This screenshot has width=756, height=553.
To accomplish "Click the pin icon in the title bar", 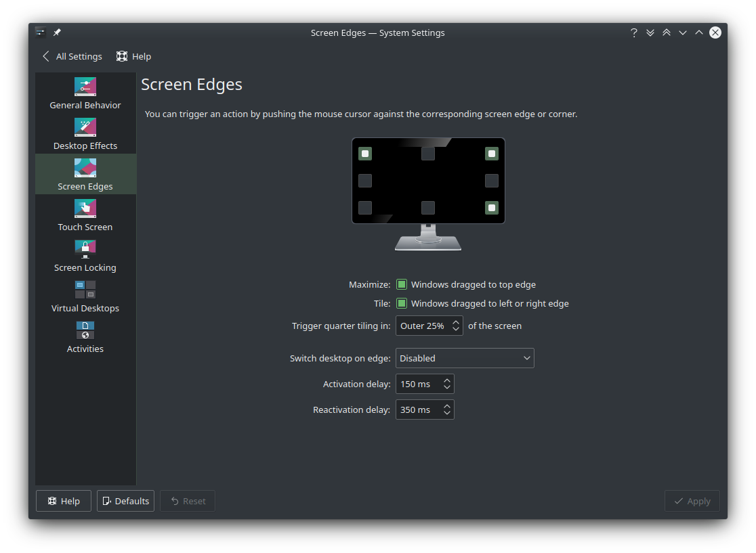I will click(x=57, y=32).
